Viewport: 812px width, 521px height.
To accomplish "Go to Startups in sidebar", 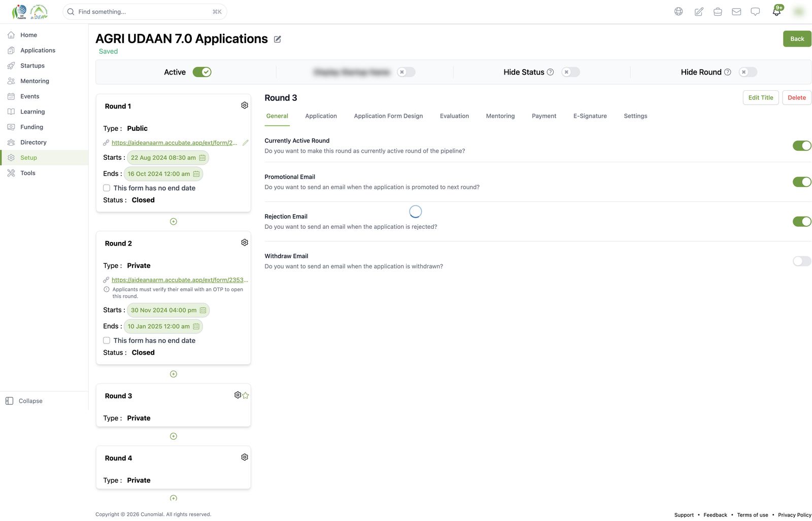I will pyautogui.click(x=44, y=66).
